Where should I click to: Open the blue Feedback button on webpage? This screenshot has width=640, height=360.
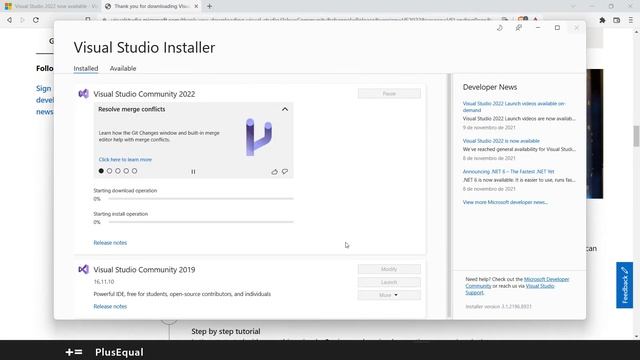click(x=624, y=285)
